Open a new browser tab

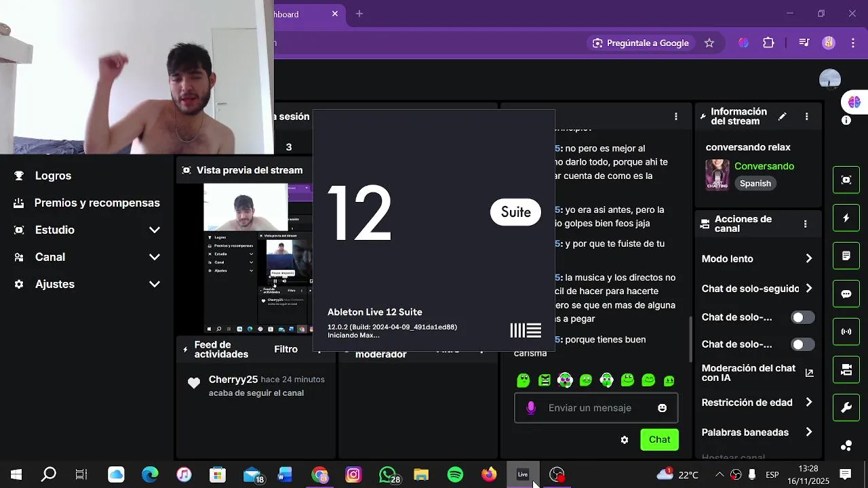pos(359,14)
